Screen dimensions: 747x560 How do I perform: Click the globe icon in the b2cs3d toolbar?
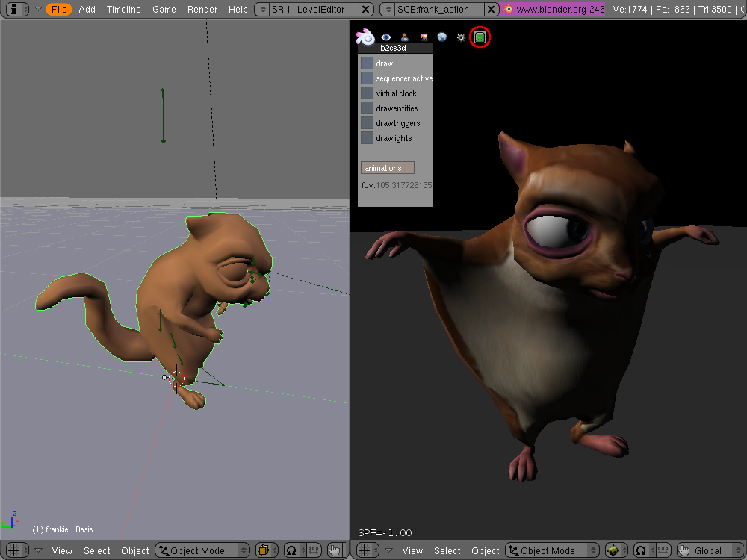coord(442,37)
